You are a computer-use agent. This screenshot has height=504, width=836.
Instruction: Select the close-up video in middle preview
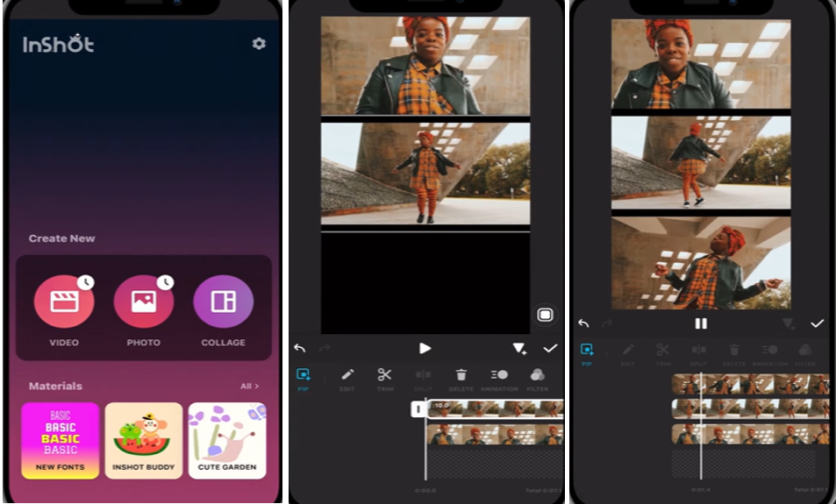tap(425, 66)
